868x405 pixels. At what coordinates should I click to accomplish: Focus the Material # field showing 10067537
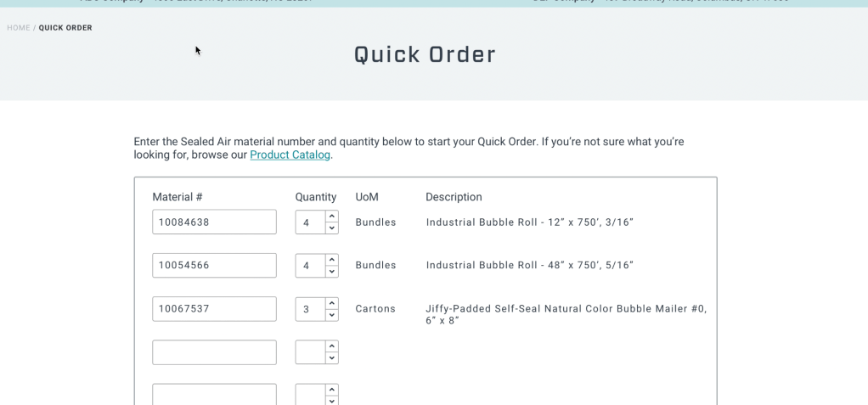pos(214,309)
